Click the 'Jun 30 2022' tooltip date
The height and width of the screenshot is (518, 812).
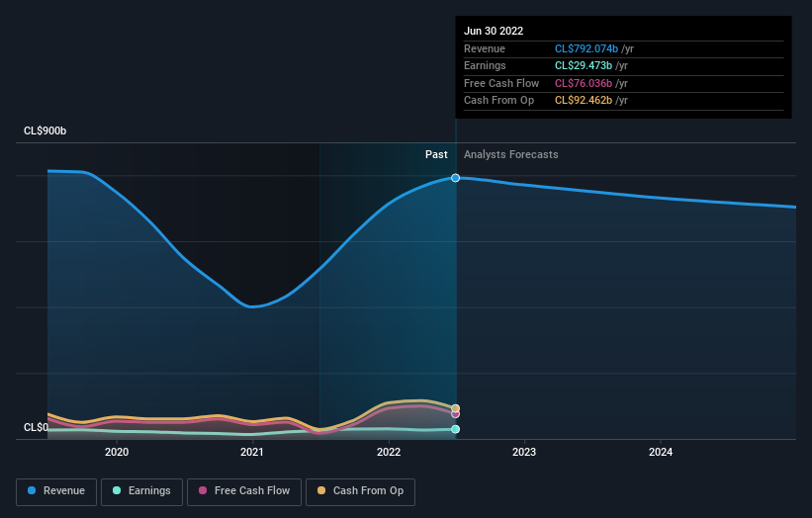pyautogui.click(x=494, y=31)
